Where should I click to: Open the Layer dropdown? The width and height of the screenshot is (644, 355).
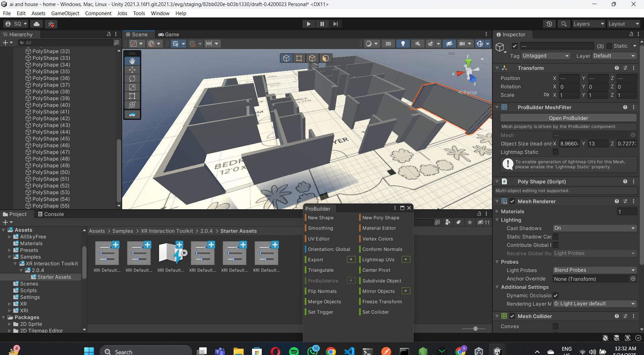[x=614, y=56]
